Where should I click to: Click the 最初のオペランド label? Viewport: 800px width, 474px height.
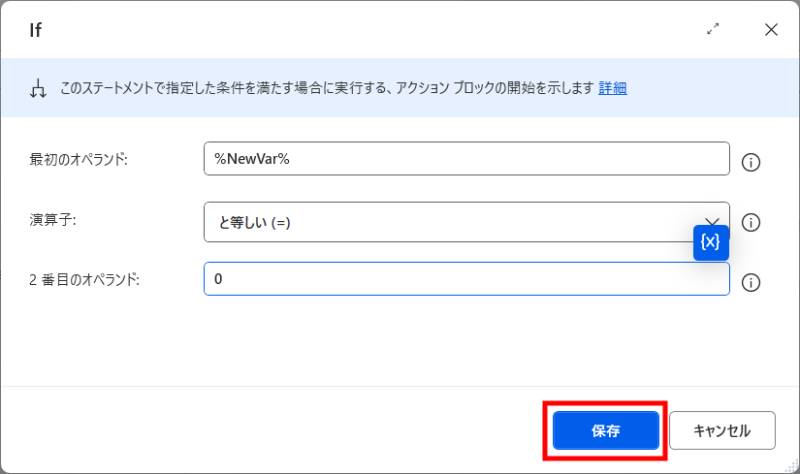[80, 160]
